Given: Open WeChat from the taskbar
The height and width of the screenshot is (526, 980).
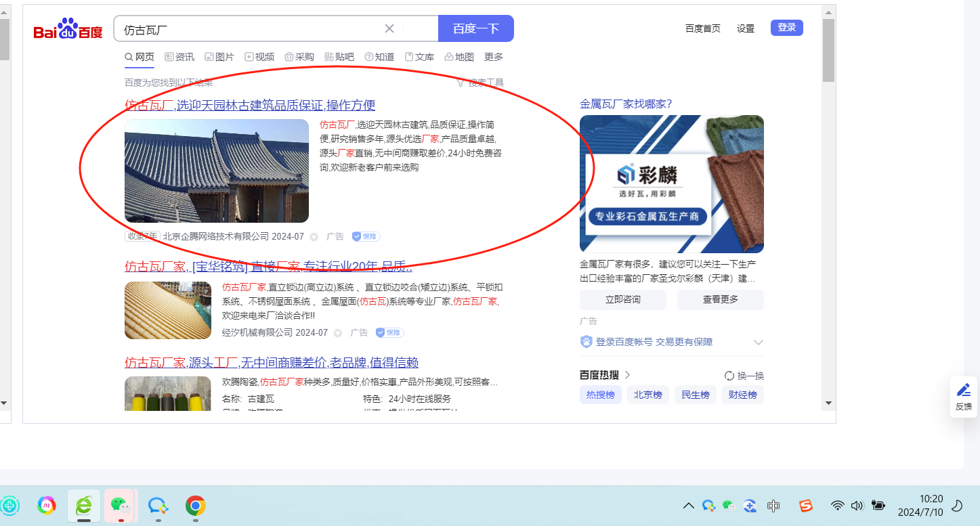Looking at the screenshot, I should [120, 505].
